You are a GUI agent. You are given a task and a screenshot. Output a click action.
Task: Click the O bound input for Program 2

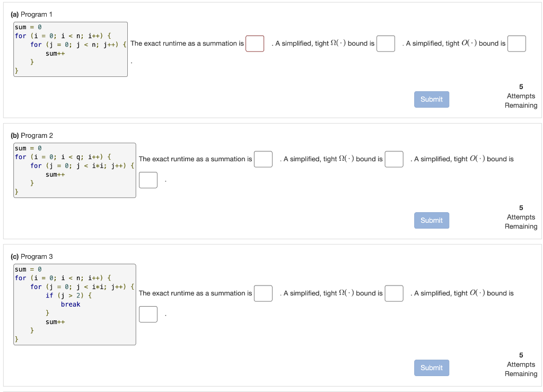[x=148, y=180]
